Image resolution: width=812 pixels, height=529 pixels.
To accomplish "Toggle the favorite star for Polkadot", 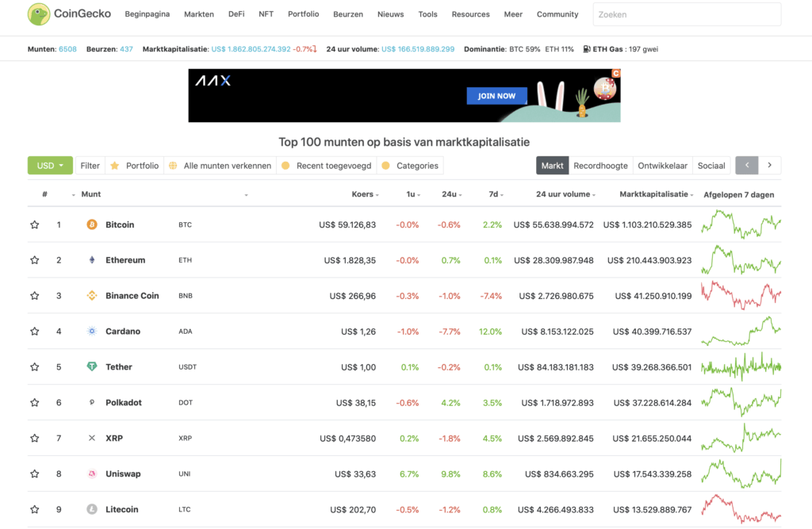I will click(35, 403).
